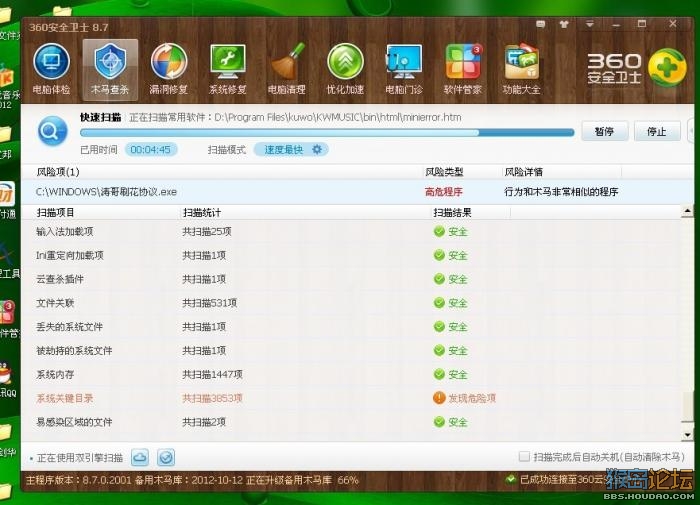Click 主程序版本 8.7.0.2001 in status bar
Screen dimensions: 700x505
pyautogui.click(x=79, y=480)
